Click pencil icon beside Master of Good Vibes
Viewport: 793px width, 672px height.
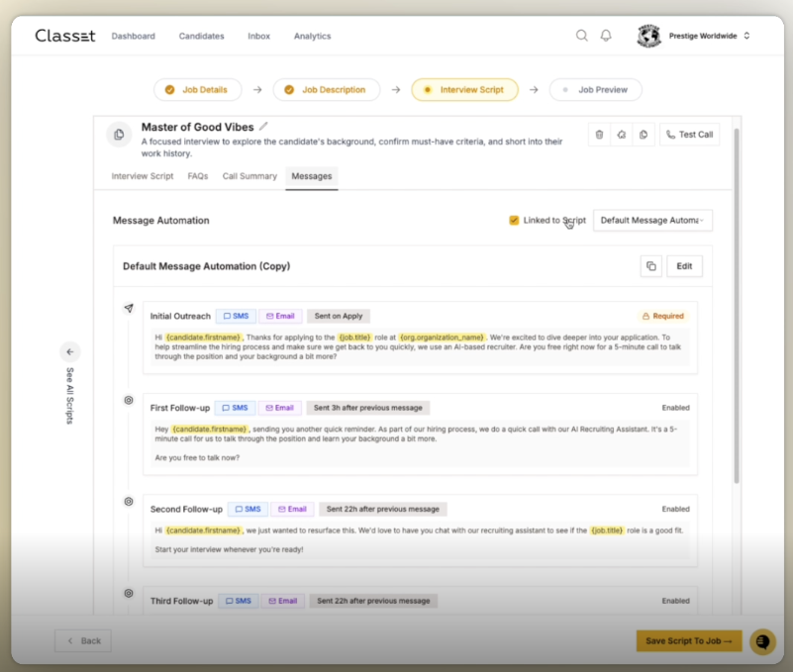263,127
